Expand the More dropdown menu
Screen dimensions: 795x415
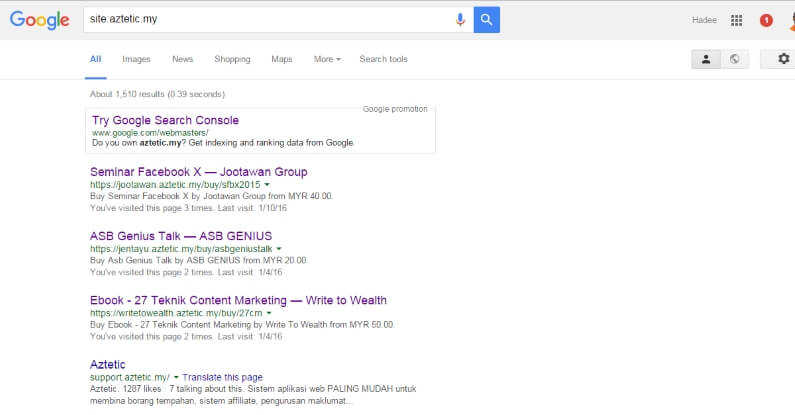click(x=327, y=59)
